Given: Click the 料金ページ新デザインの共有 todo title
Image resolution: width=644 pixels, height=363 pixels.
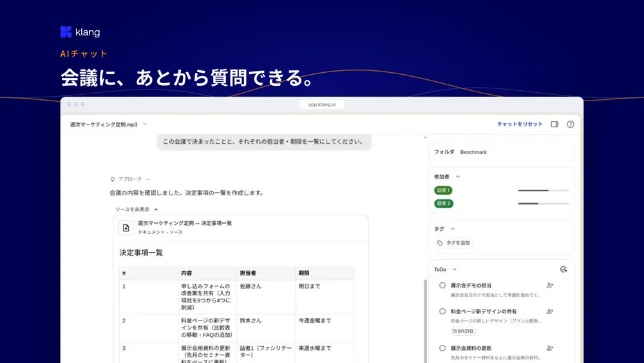Looking at the screenshot, I should [x=484, y=311].
